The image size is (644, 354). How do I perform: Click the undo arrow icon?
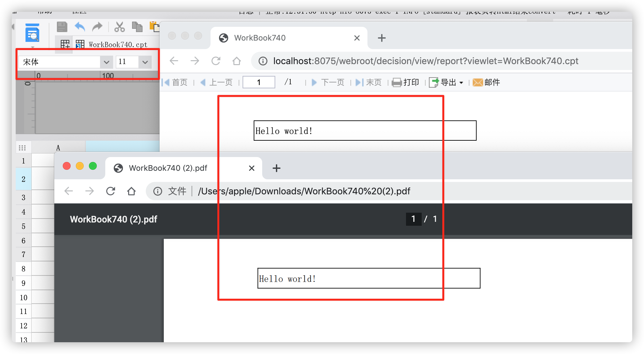click(80, 27)
